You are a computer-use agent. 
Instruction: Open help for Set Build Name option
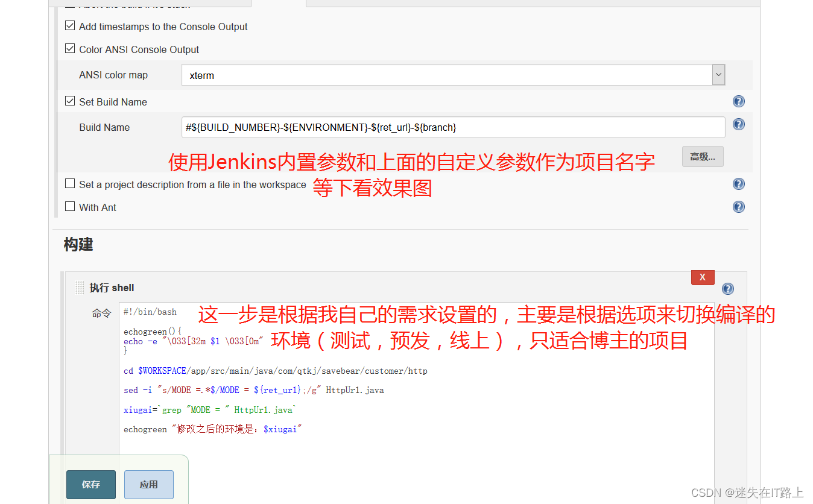(739, 101)
